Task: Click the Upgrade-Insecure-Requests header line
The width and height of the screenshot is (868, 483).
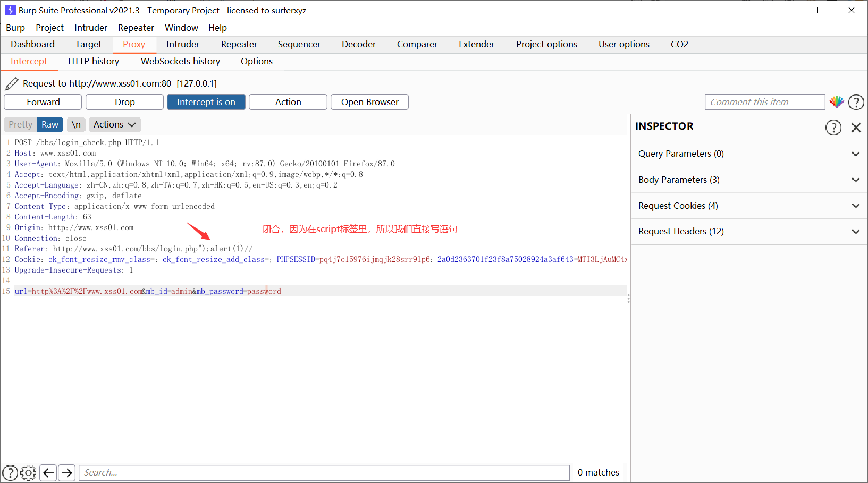Action: click(x=74, y=270)
